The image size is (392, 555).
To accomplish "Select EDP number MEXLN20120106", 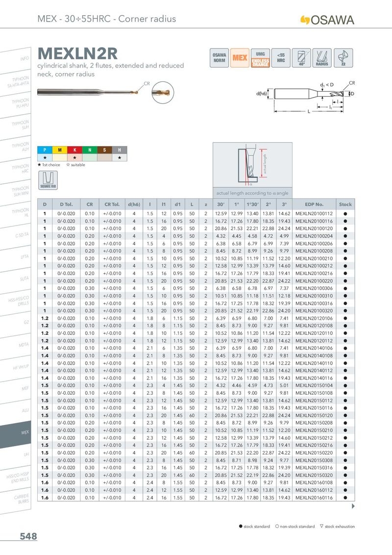I will pyautogui.click(x=314, y=318).
